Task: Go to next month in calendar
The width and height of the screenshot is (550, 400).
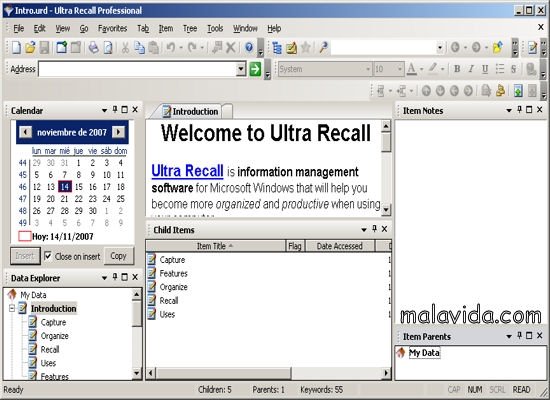Action: point(118,132)
